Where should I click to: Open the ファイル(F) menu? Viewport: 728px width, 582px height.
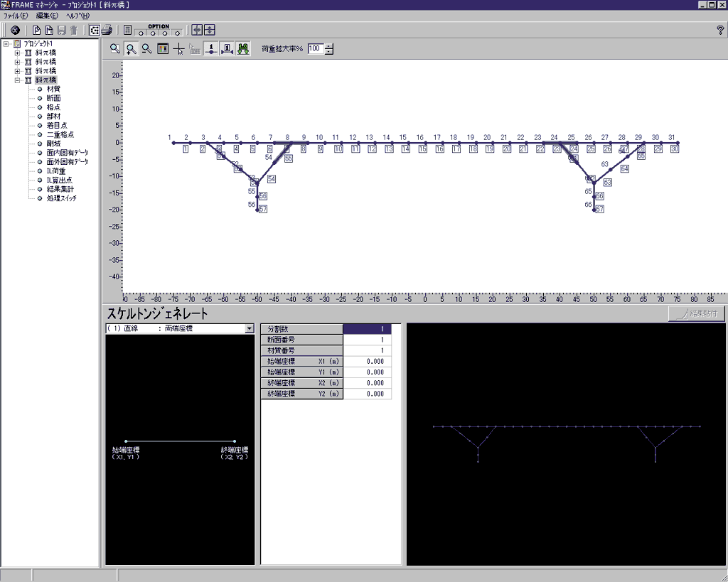(16, 15)
